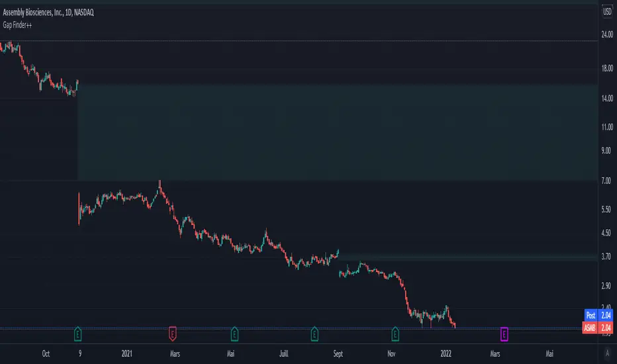This screenshot has width=617, height=364.
Task: Click the 2022 label on the time axis
Action: [446, 353]
